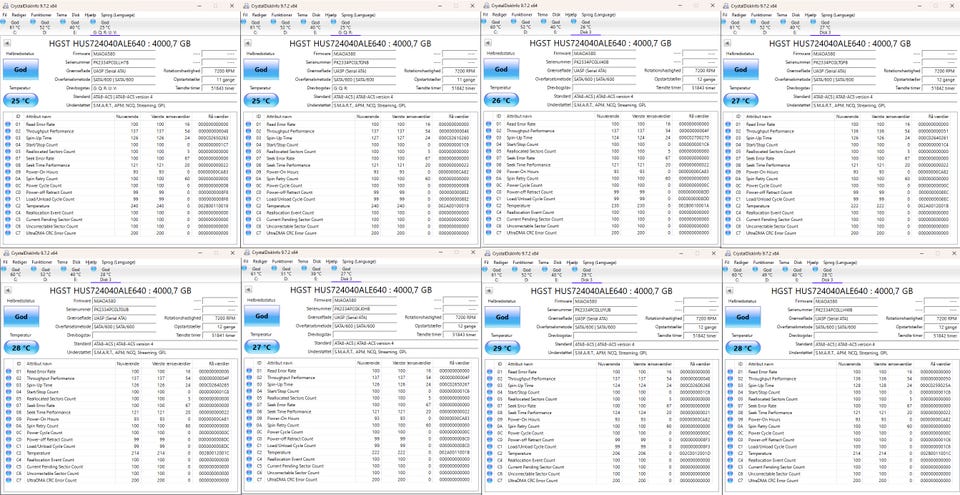Open Rediger menu in the 29 °C window

pyautogui.click(x=501, y=262)
